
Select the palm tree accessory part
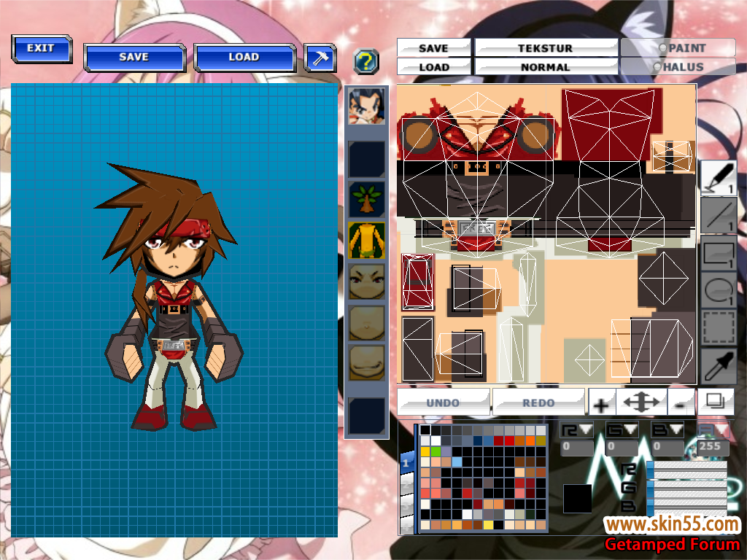pyautogui.click(x=366, y=200)
